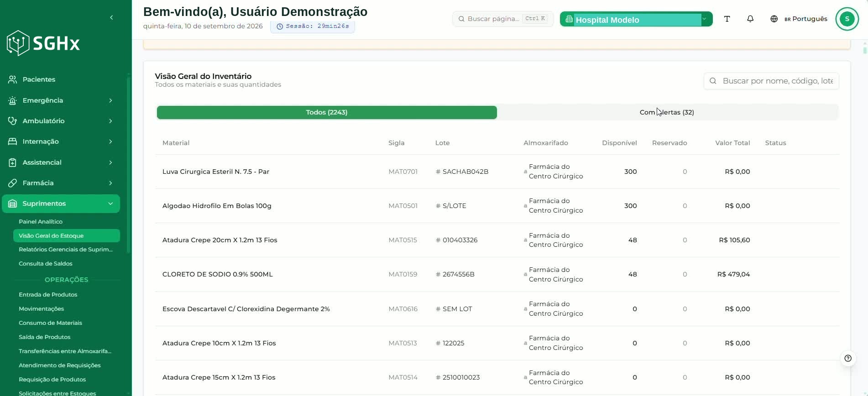The width and height of the screenshot is (868, 396).
Task: Sort by Disponível column header
Action: point(619,143)
